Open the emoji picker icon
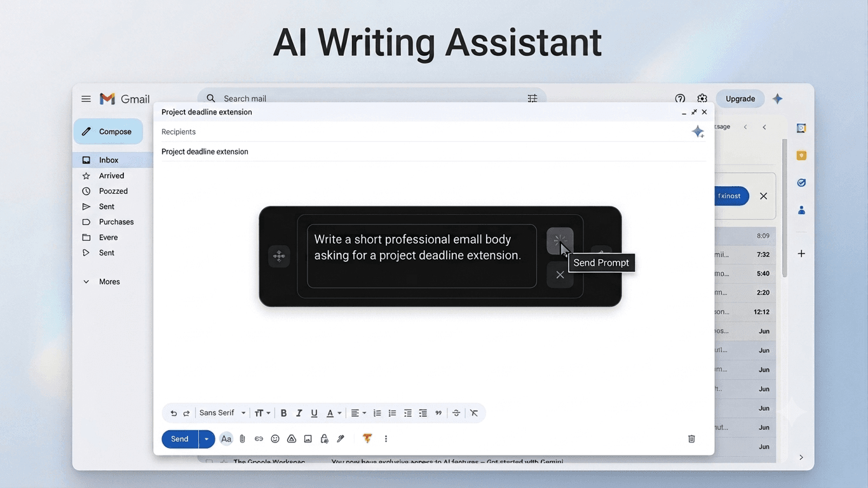This screenshot has width=868, height=488. (275, 439)
